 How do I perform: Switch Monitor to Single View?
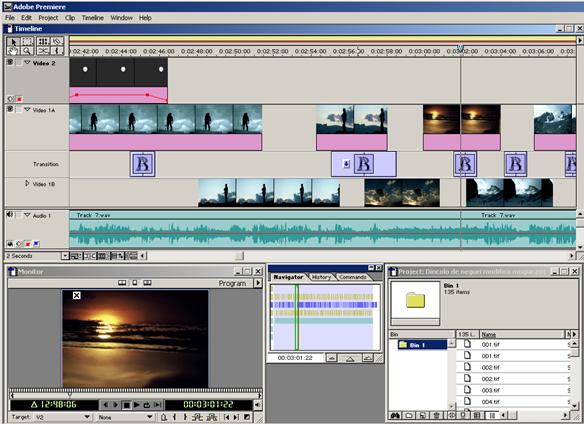point(135,283)
